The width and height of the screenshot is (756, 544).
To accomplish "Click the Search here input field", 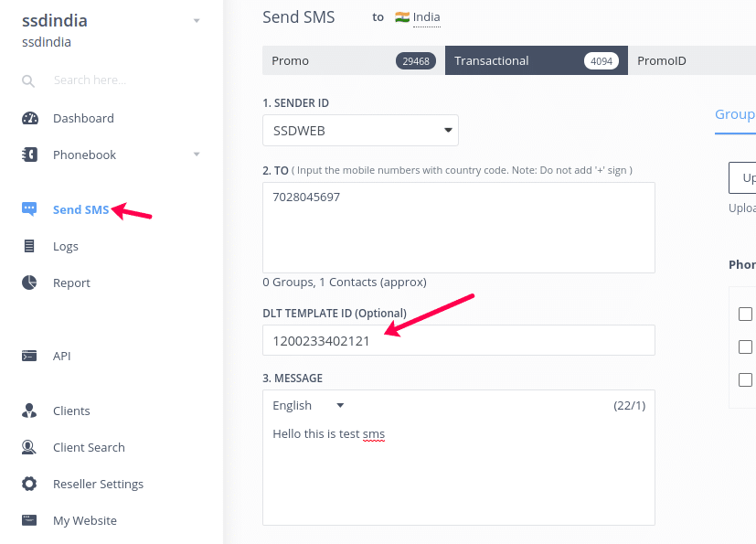I will 90,80.
